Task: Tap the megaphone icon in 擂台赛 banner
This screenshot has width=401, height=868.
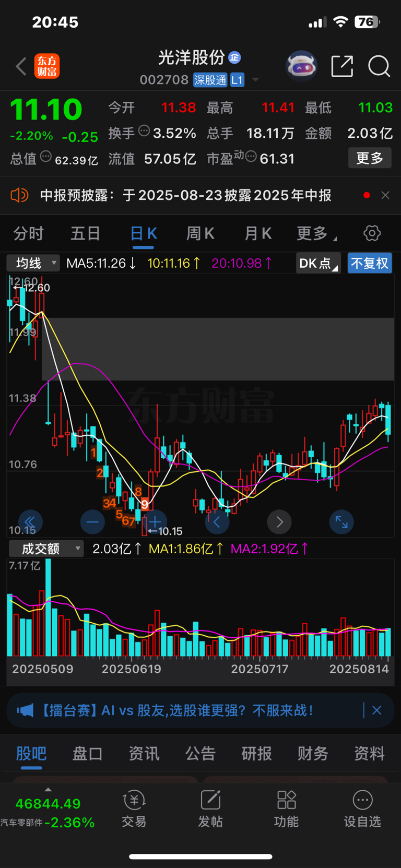Action: [25, 710]
